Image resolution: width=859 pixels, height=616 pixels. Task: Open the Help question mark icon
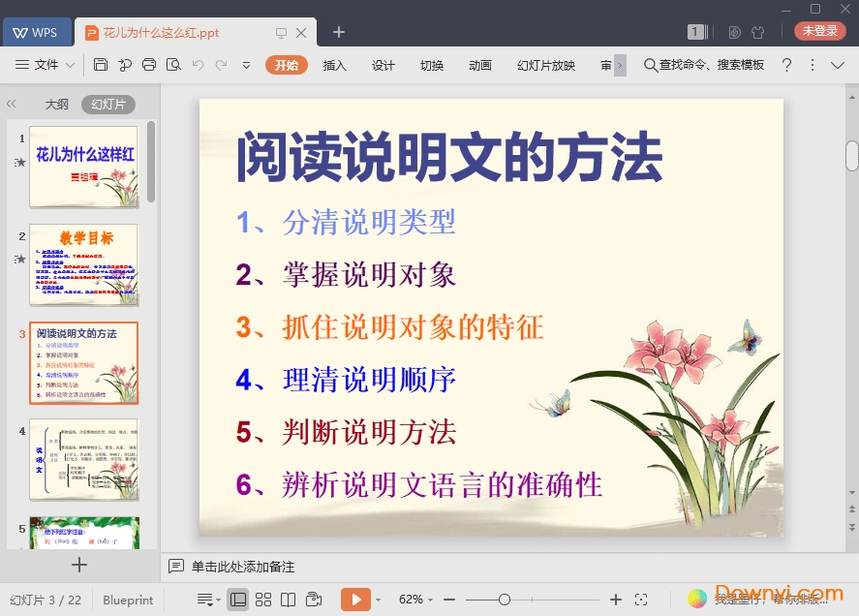click(786, 65)
